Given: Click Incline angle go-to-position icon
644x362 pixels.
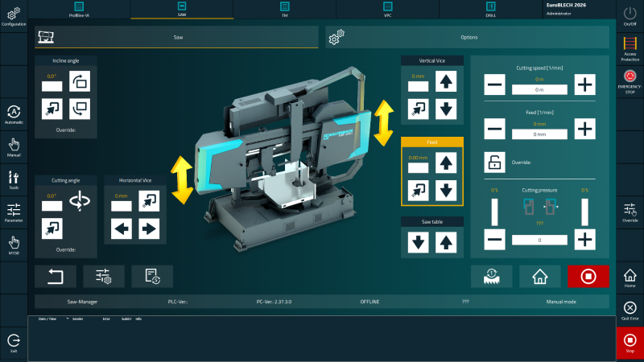Looking at the screenshot, I should [52, 109].
